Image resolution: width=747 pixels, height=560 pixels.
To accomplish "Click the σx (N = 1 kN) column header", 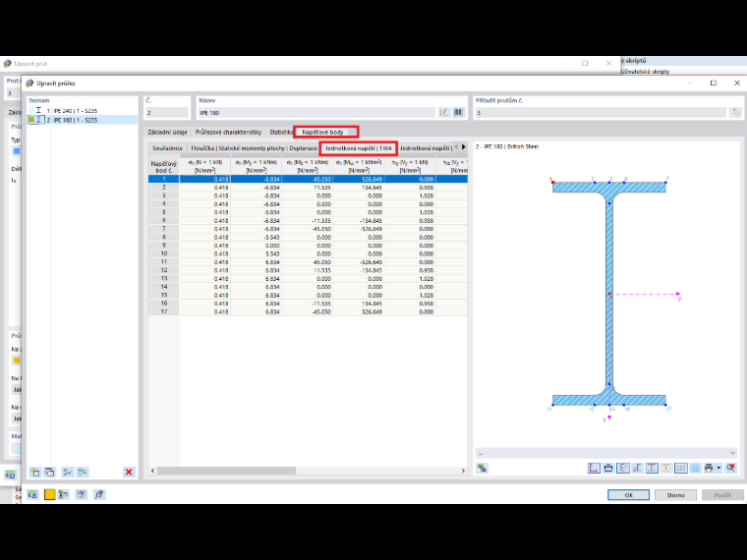I will (204, 167).
